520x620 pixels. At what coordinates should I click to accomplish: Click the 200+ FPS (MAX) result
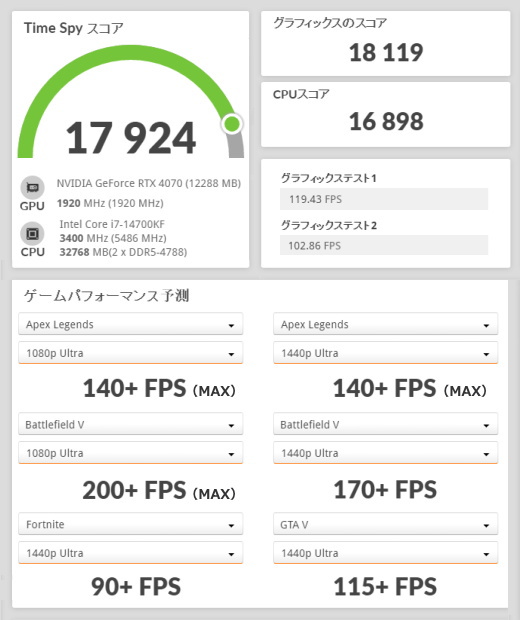[x=159, y=490]
